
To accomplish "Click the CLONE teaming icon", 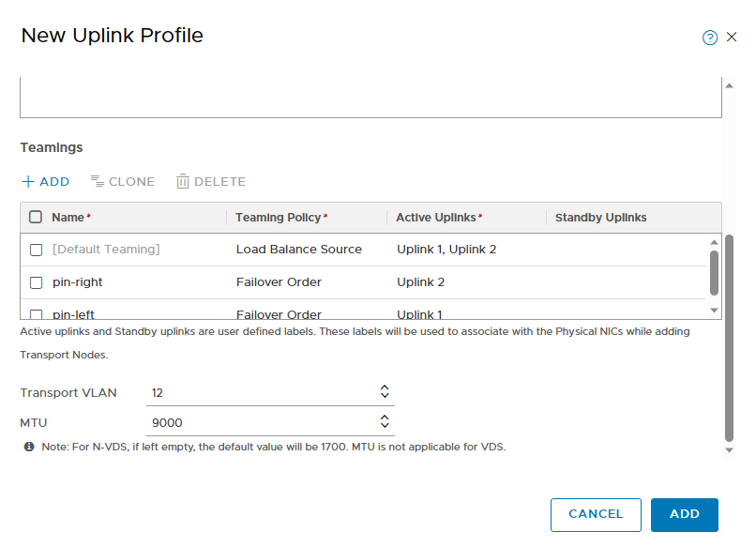I will click(x=98, y=181).
